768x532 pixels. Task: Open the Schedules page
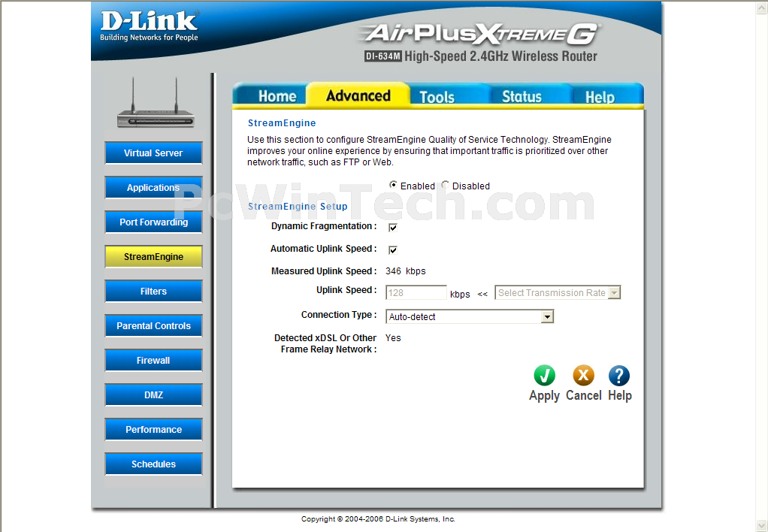153,464
